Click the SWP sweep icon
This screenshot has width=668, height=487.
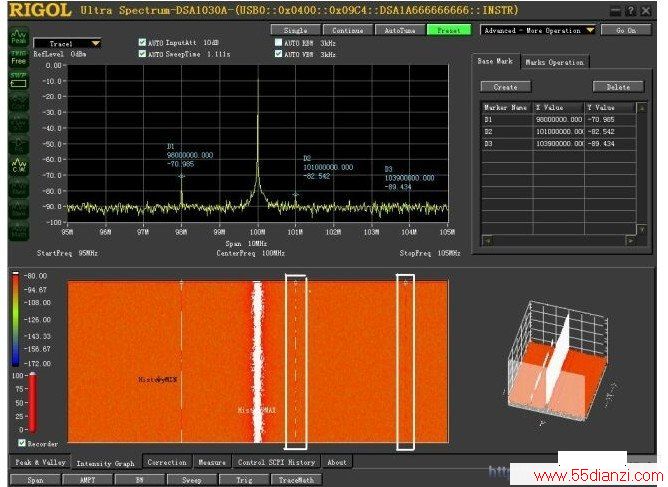point(18,80)
